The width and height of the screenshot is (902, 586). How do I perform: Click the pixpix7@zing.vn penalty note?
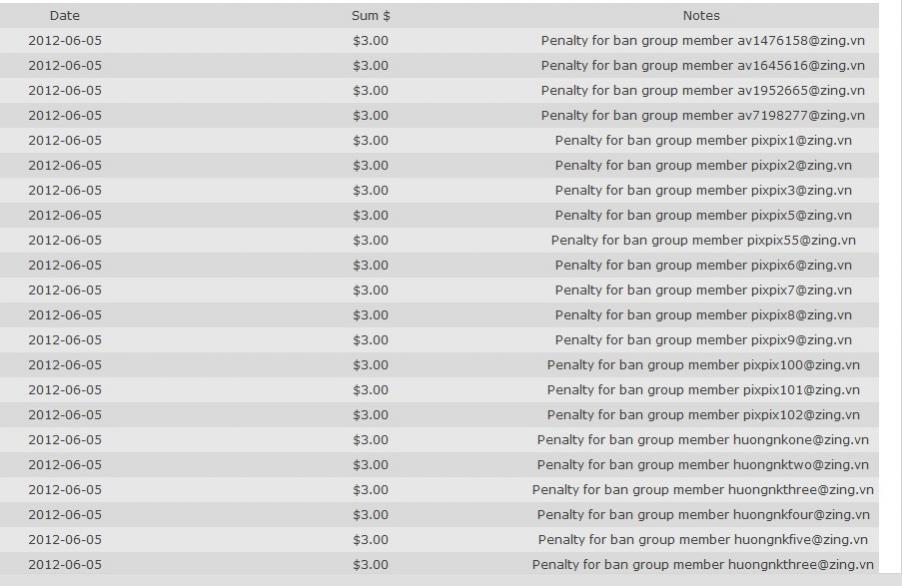point(703,290)
